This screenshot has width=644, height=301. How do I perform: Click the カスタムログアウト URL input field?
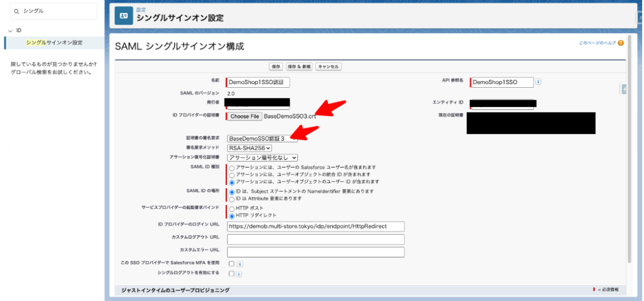coord(315,239)
